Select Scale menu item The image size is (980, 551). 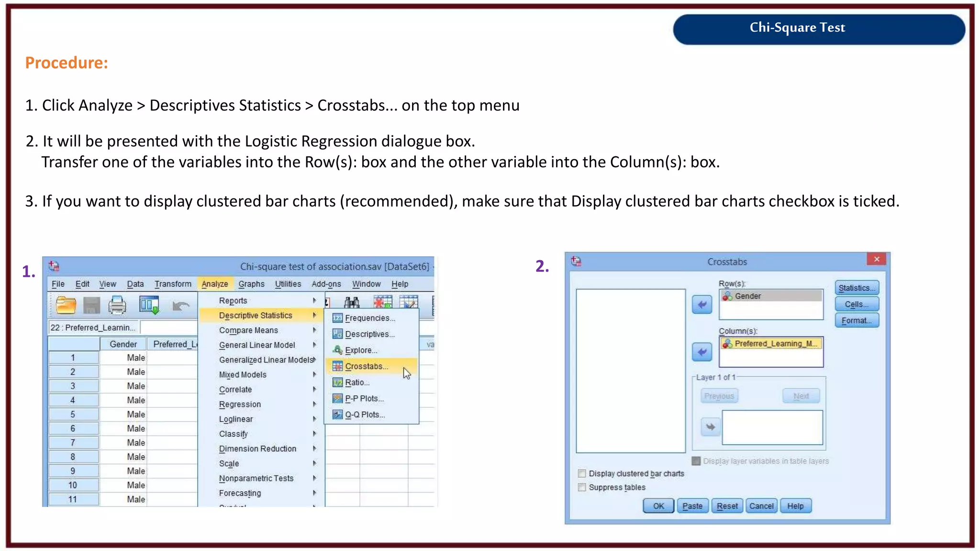click(262, 463)
